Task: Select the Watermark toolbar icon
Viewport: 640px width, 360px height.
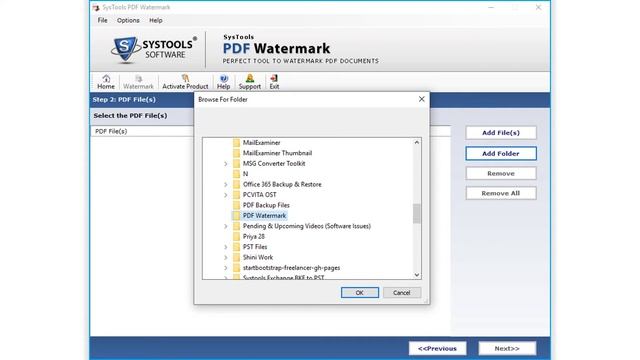Action: [x=138, y=82]
